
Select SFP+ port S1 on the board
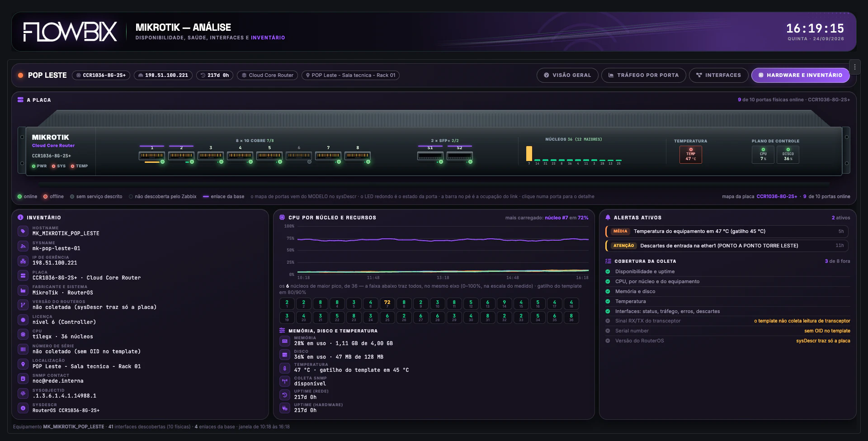[x=430, y=156]
